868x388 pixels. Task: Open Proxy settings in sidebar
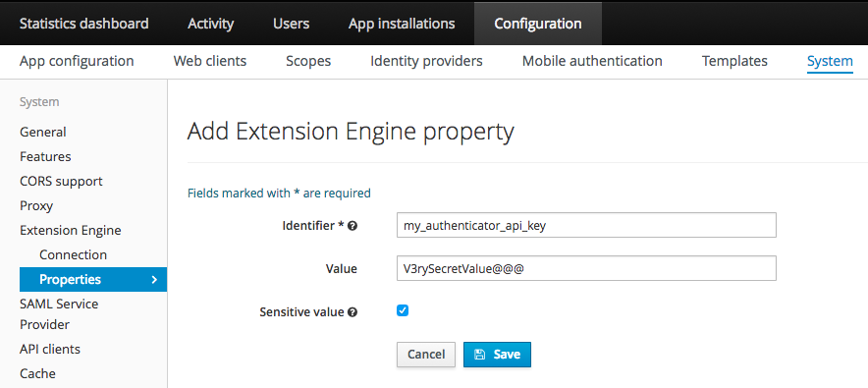(36, 206)
